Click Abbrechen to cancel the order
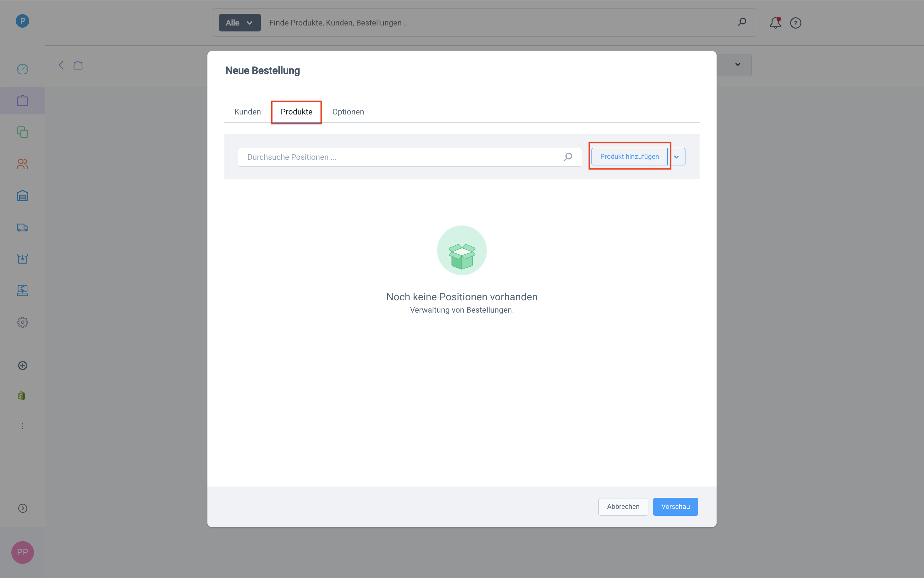Viewport: 924px width, 578px height. tap(623, 507)
